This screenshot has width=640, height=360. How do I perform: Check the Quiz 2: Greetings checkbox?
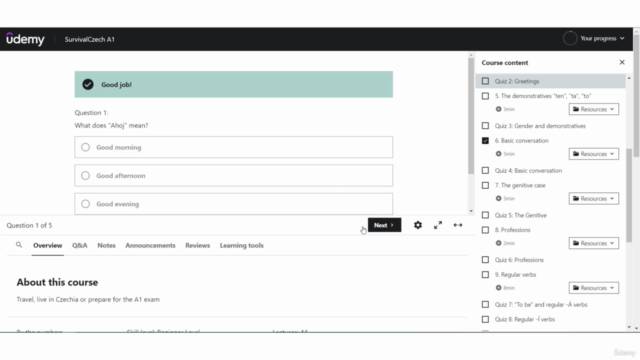pyautogui.click(x=485, y=81)
